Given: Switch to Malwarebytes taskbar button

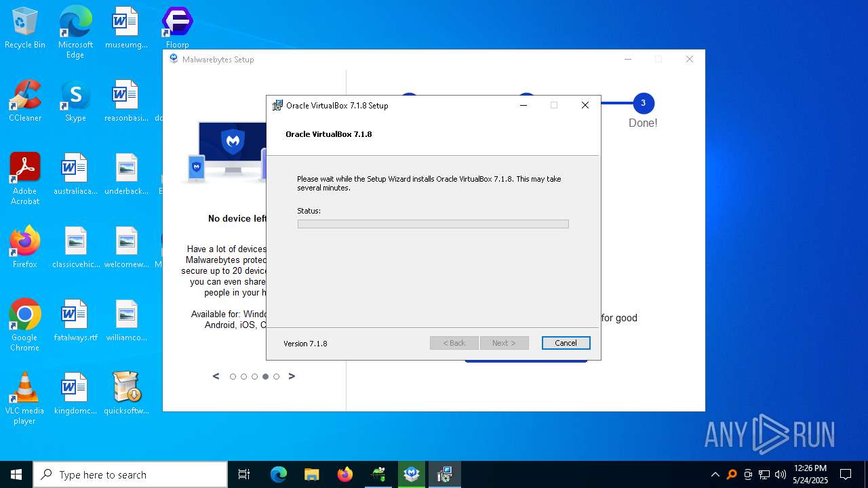Looking at the screenshot, I should tap(412, 474).
